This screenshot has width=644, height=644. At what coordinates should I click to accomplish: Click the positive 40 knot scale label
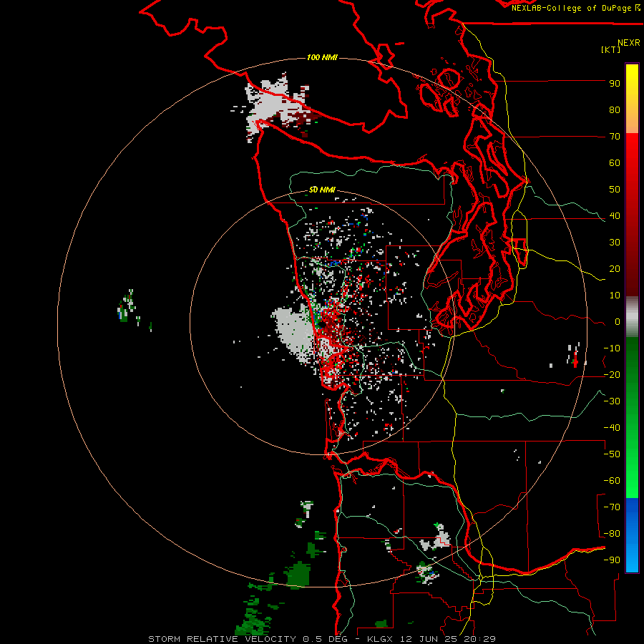click(x=615, y=216)
